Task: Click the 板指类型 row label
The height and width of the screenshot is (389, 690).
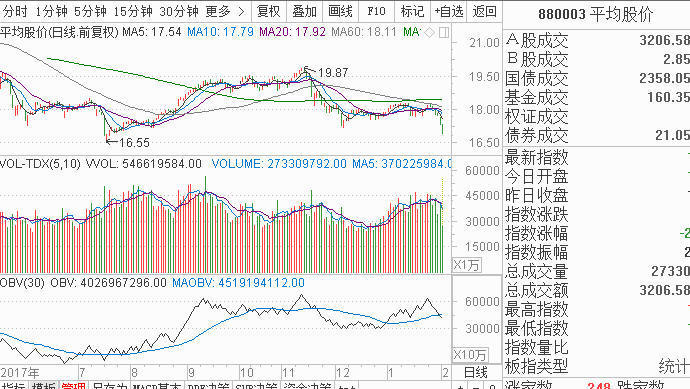Action: (x=537, y=366)
